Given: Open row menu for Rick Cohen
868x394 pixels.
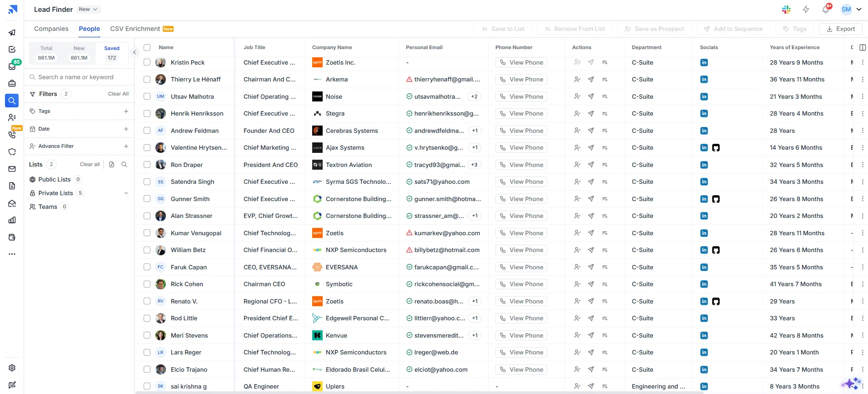Looking at the screenshot, I should (x=863, y=284).
